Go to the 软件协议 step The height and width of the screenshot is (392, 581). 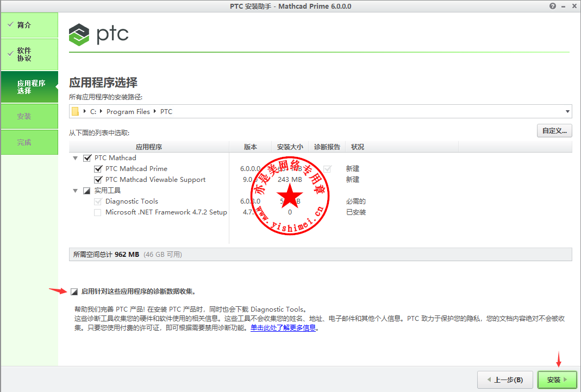30,54
